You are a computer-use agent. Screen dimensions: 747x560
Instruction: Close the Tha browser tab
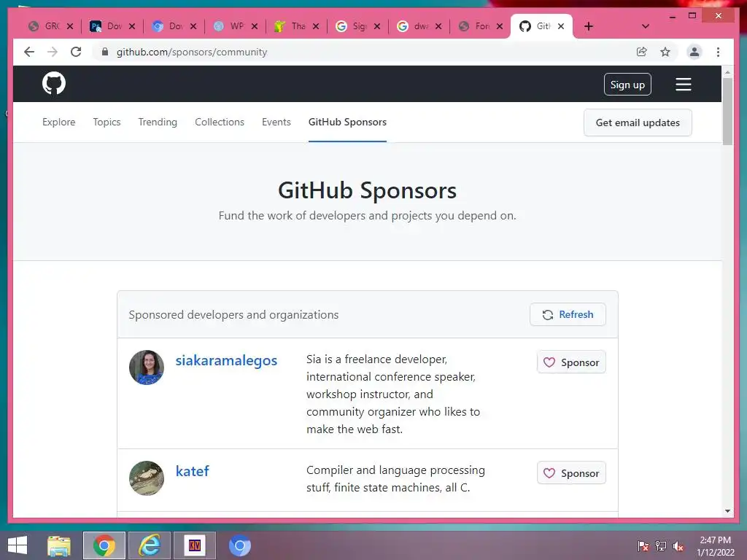(315, 26)
